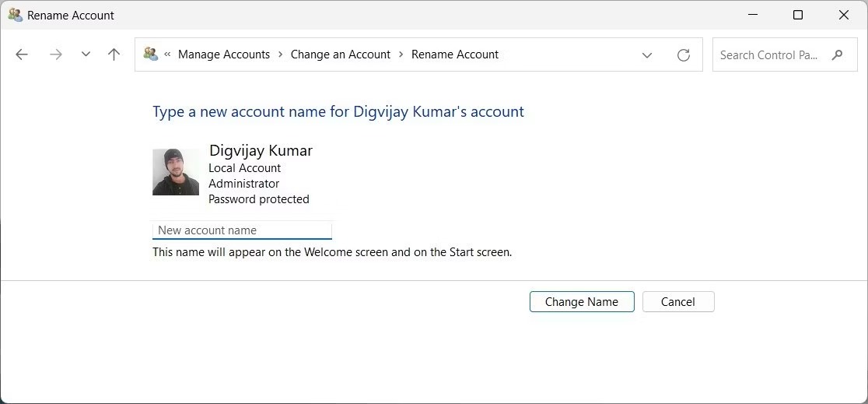The height and width of the screenshot is (404, 868).
Task: Open the recent locations chevron
Action: coord(86,54)
